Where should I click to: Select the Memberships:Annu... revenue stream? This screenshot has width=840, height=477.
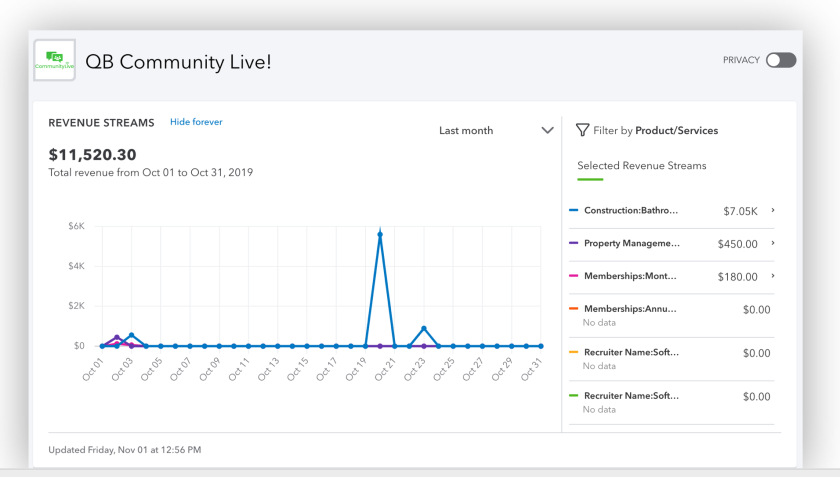[631, 309]
